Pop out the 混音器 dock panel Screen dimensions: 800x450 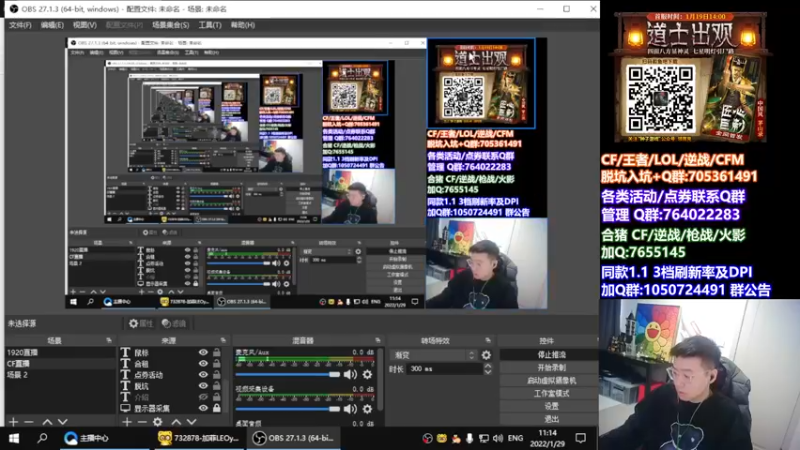378,340
